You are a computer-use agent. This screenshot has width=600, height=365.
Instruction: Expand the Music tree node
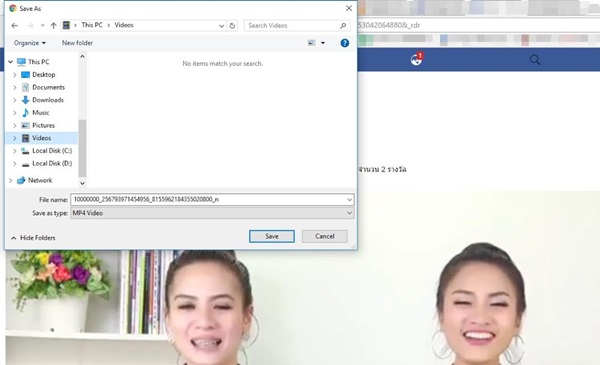15,112
